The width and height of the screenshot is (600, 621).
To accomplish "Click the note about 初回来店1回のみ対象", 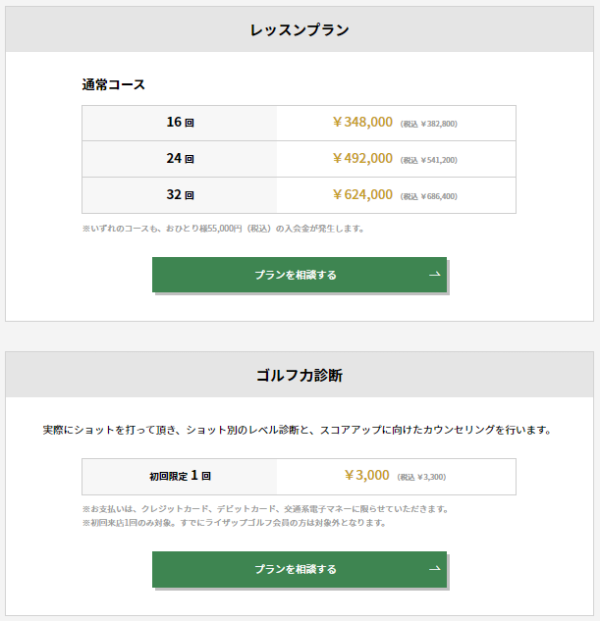I will [234, 523].
